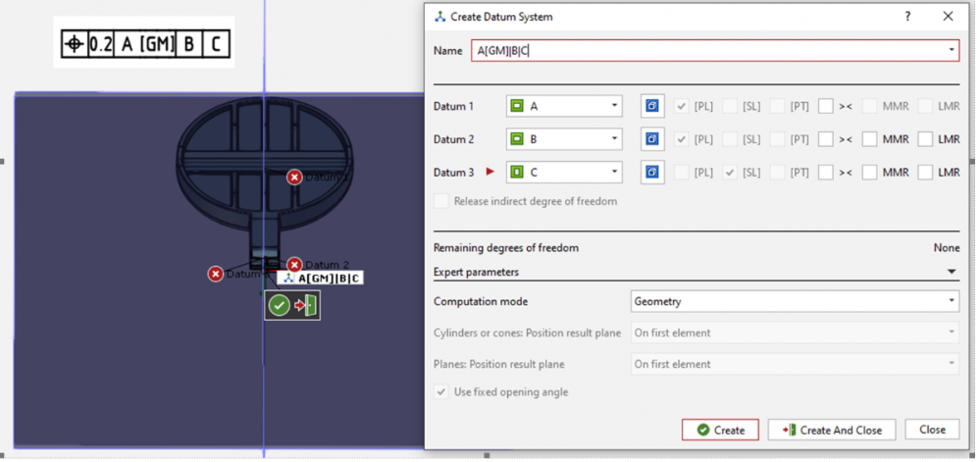The image size is (980, 462).
Task: Click the Name input field
Action: pyautogui.click(x=706, y=50)
